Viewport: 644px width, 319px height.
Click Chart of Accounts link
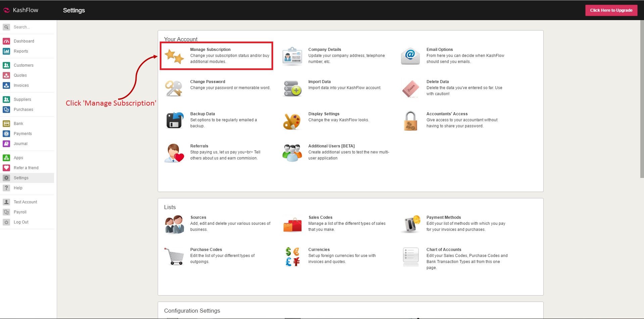444,250
